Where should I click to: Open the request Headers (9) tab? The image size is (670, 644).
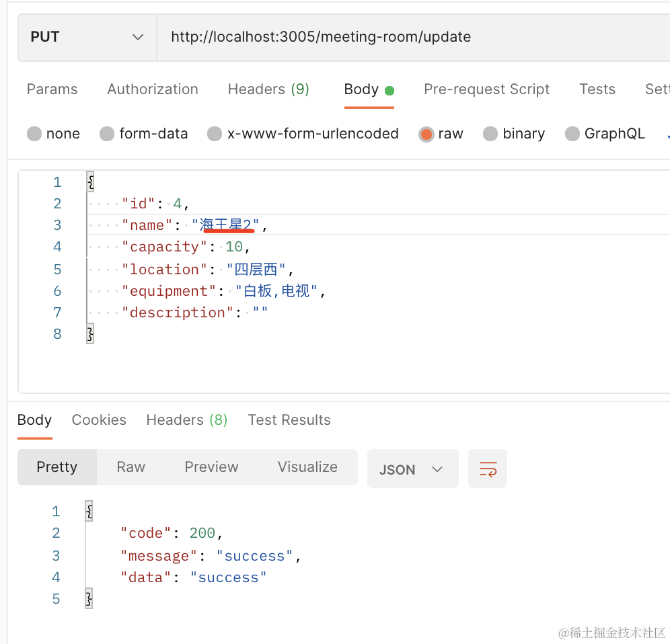click(268, 89)
